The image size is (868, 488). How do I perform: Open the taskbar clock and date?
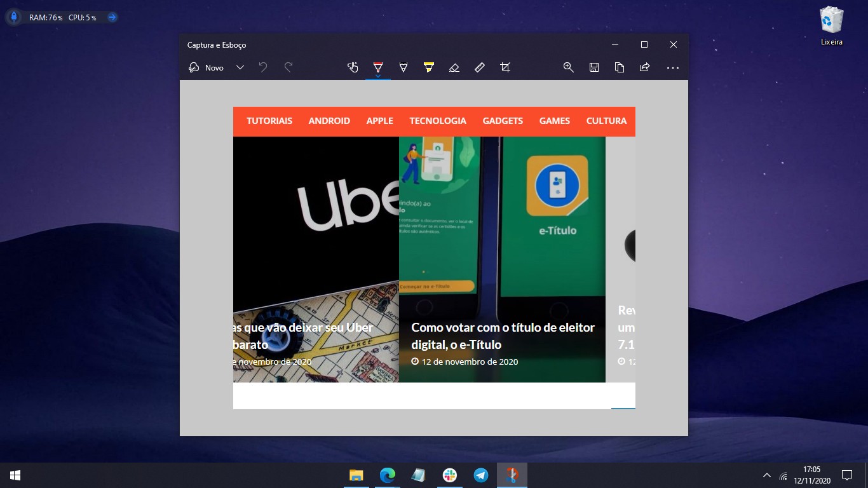coord(811,475)
